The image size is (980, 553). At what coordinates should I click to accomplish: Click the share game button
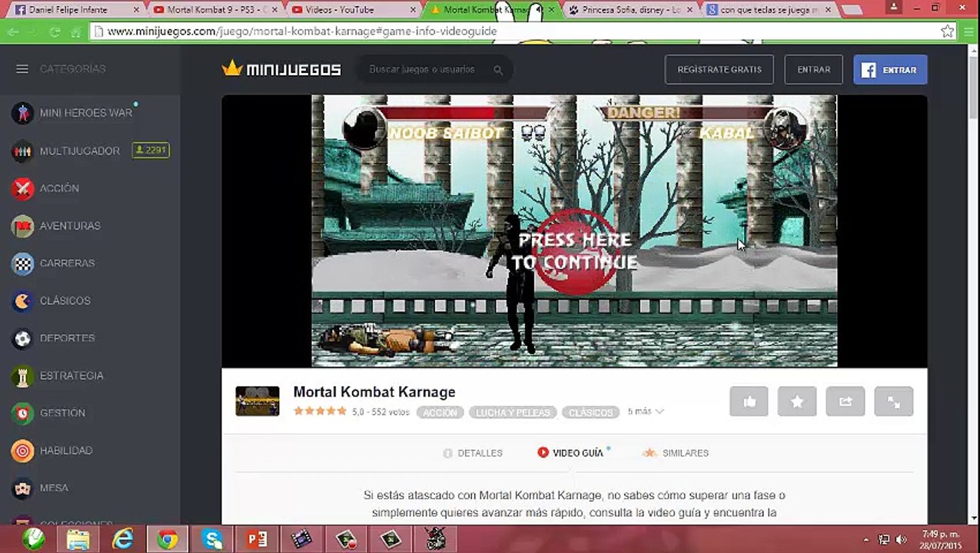(x=845, y=401)
